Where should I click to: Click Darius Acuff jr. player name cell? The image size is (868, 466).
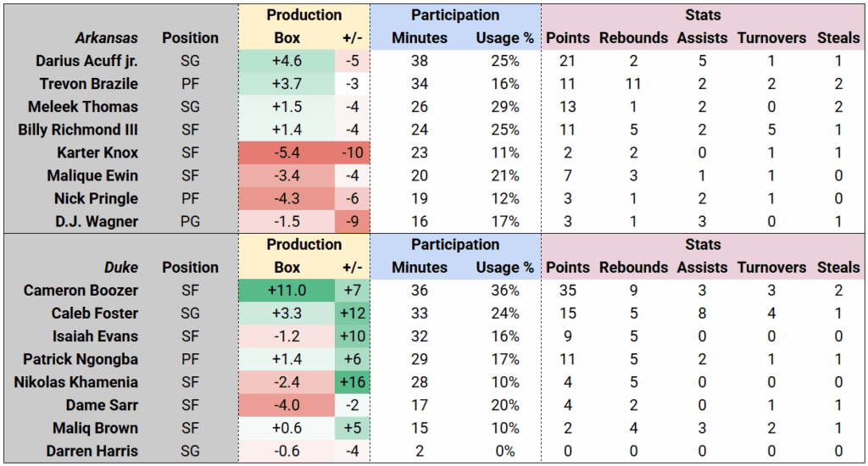point(86,61)
